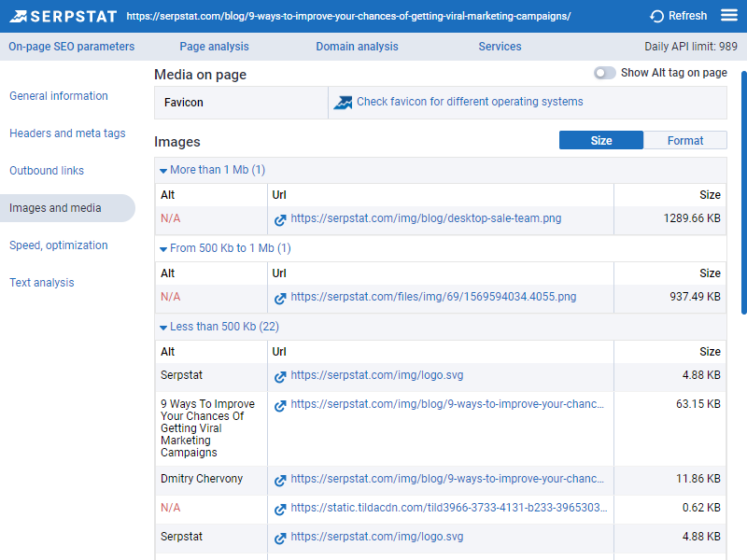Switch images view to Size
The width and height of the screenshot is (747, 560).
pos(601,141)
